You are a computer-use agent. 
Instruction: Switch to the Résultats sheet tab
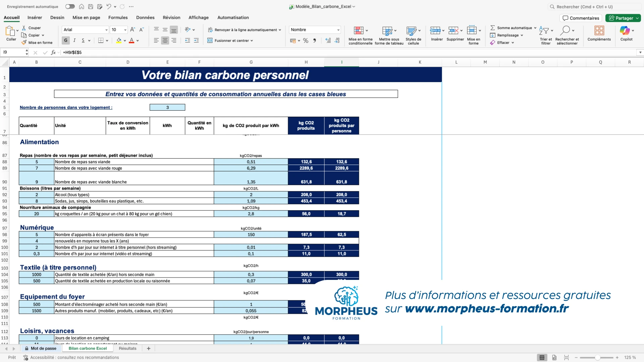coord(127,348)
